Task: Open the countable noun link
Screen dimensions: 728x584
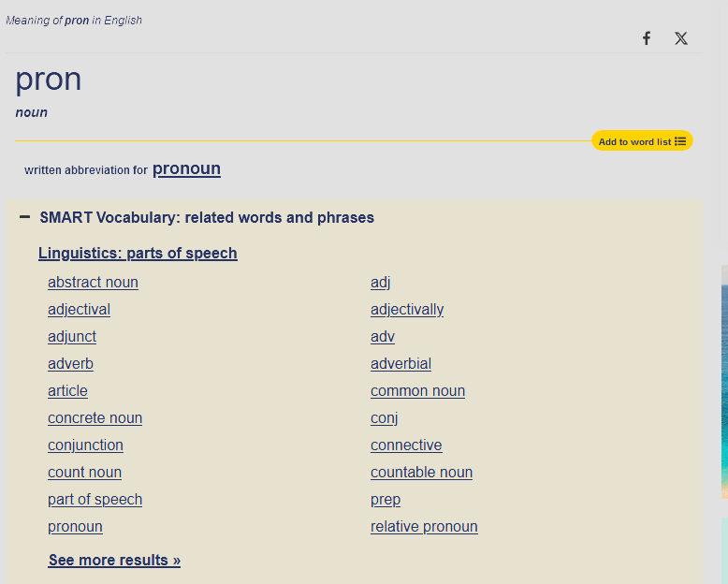Action: tap(421, 473)
